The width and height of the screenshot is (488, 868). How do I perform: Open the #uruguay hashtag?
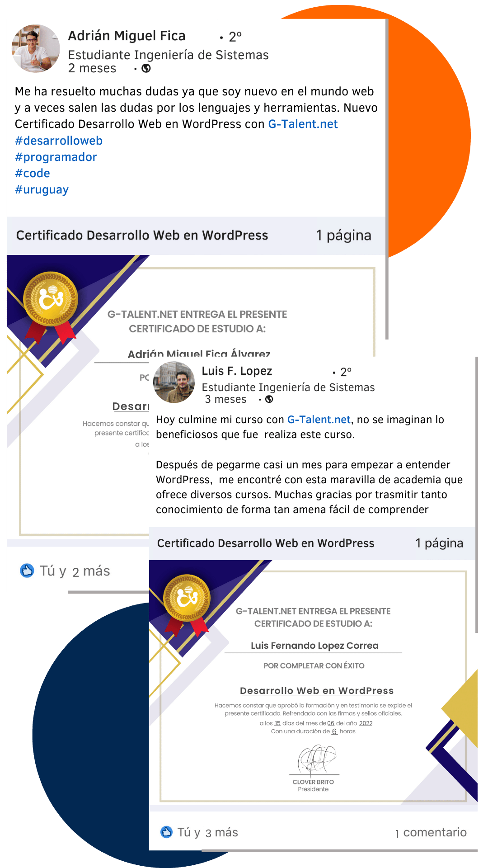42,189
